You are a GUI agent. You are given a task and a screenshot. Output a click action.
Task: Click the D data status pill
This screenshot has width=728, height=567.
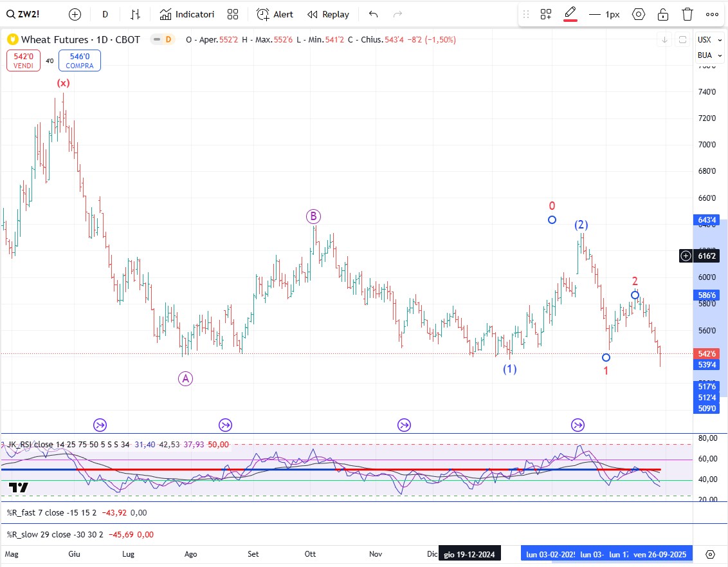coord(163,39)
